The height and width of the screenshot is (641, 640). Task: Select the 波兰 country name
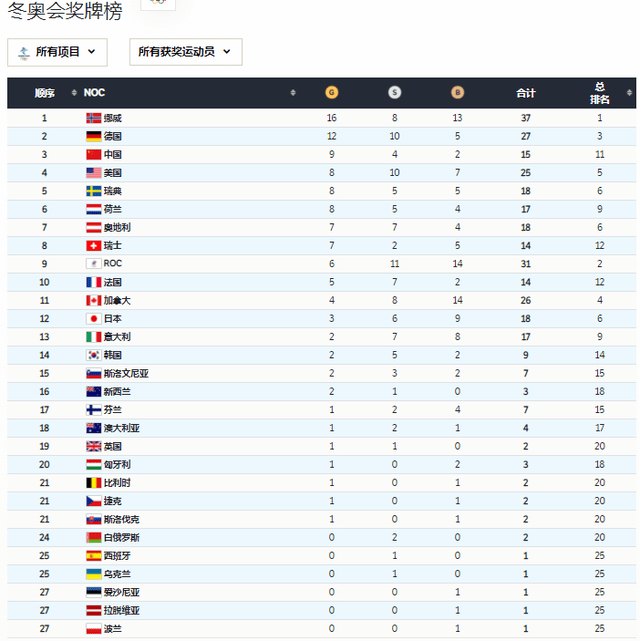(112, 629)
